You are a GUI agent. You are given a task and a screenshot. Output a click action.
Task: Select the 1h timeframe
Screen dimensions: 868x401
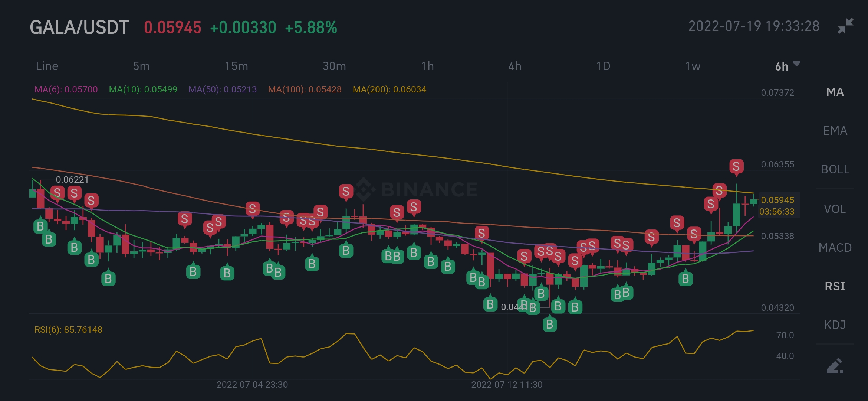427,66
